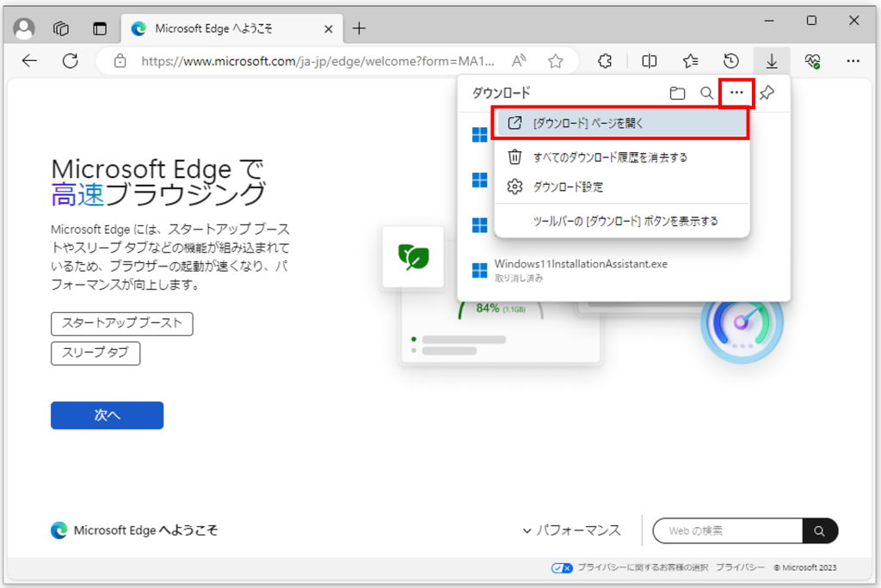Start read aloud from address bar
881x588 pixels.
click(519, 61)
